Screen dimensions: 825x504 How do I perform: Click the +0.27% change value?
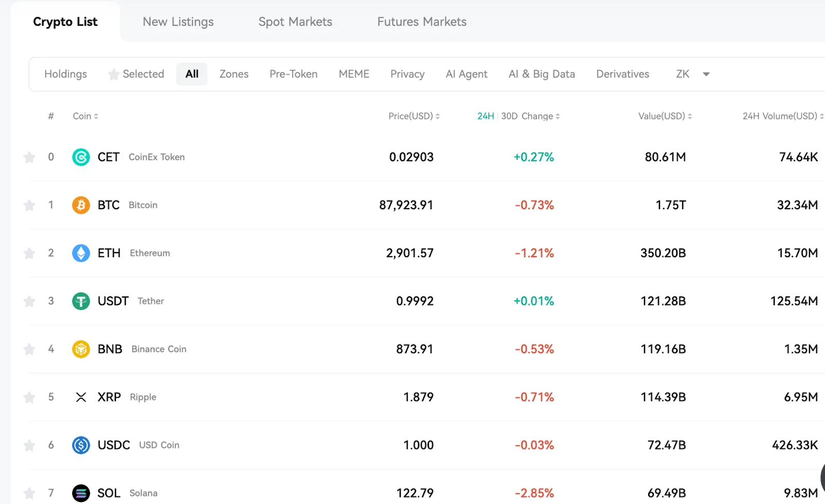click(x=534, y=157)
